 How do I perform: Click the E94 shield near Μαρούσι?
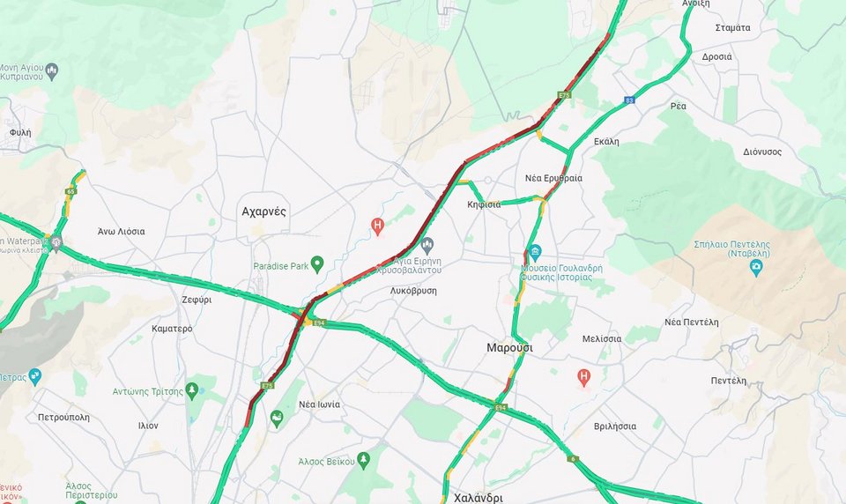click(x=501, y=407)
